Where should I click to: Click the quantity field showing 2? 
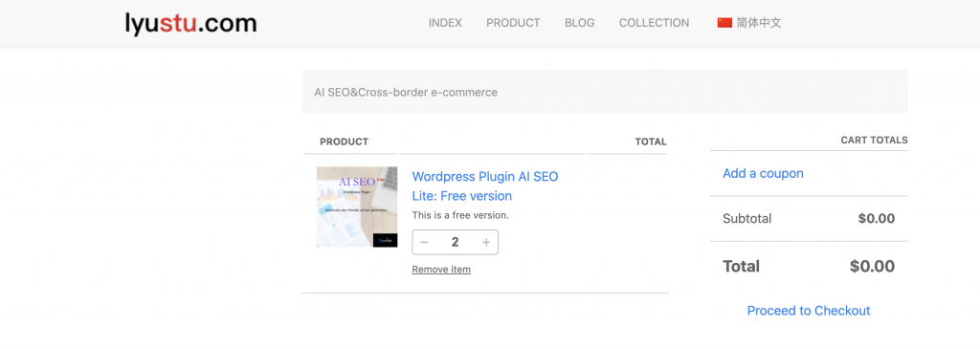point(455,242)
